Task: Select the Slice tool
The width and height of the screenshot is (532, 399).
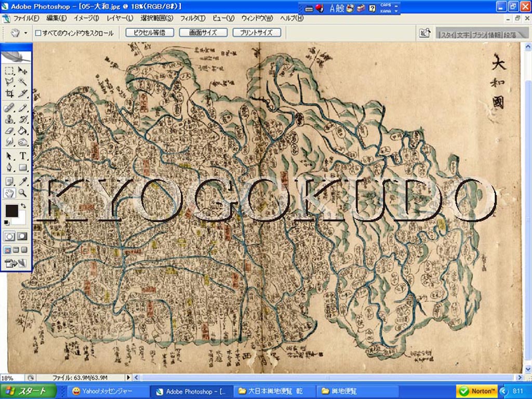Action: (22, 93)
